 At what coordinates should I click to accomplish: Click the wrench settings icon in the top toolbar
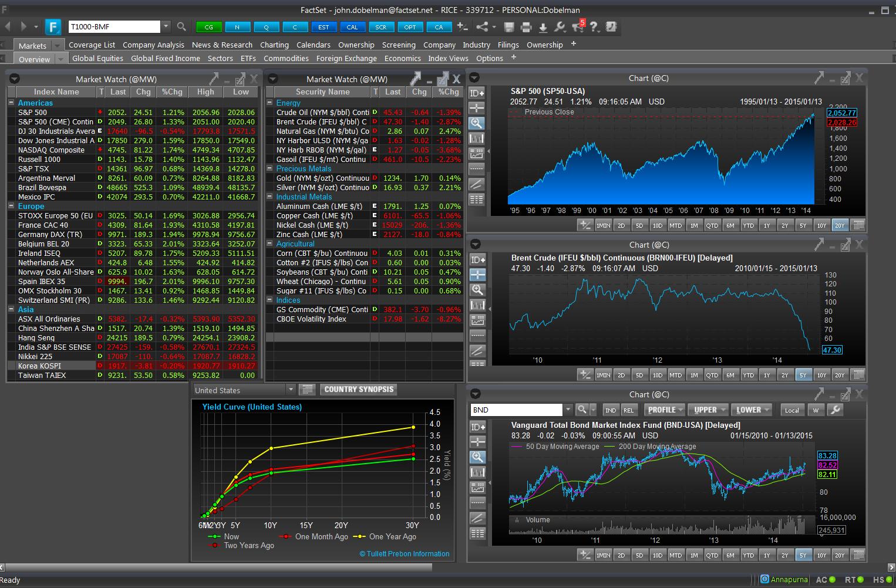[x=560, y=27]
